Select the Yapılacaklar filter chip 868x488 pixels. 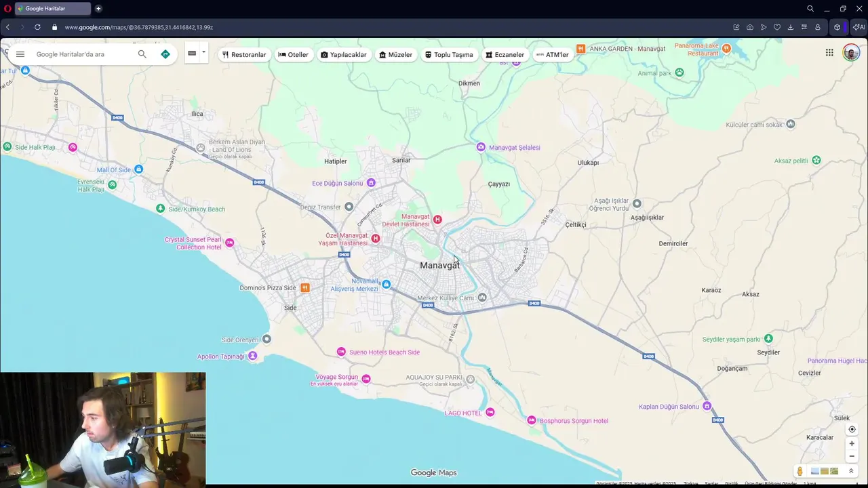343,55
